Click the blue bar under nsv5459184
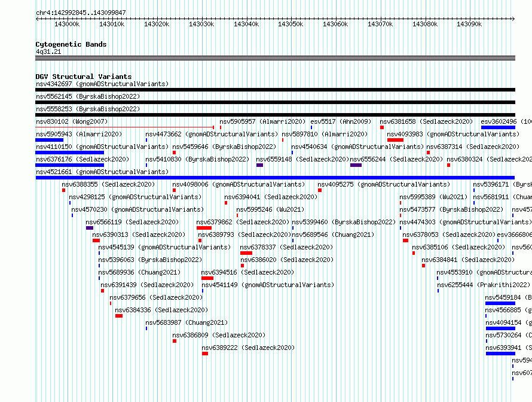Image resolution: width=532 pixels, height=402 pixels. click(x=500, y=303)
